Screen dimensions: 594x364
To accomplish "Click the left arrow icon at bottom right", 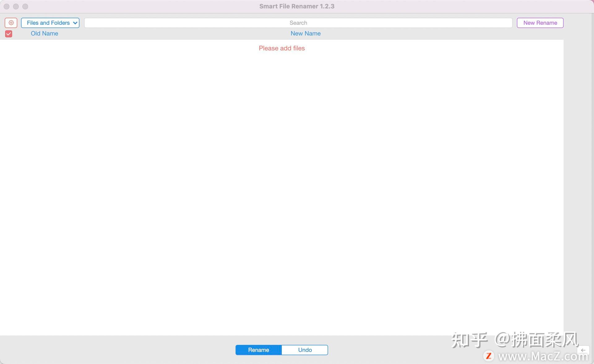I will pos(583,350).
